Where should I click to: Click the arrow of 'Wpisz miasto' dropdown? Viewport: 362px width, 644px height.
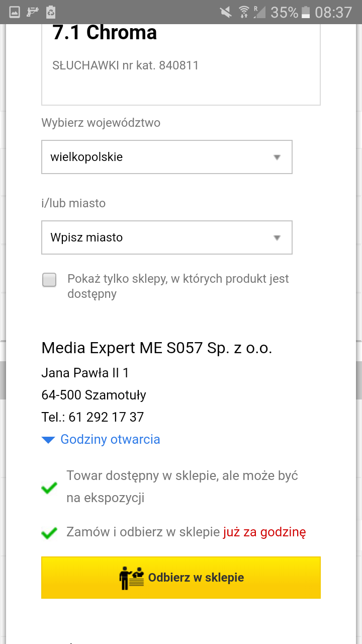click(x=277, y=237)
